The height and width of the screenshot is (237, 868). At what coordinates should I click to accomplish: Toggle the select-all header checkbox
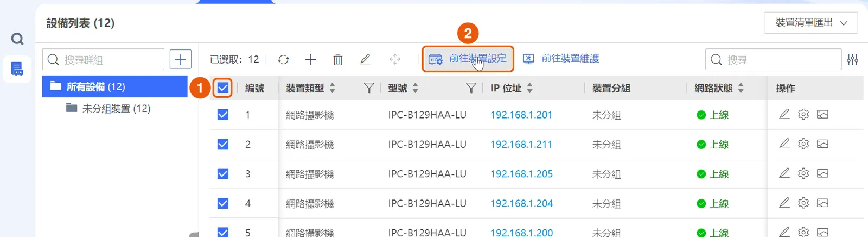click(x=223, y=88)
